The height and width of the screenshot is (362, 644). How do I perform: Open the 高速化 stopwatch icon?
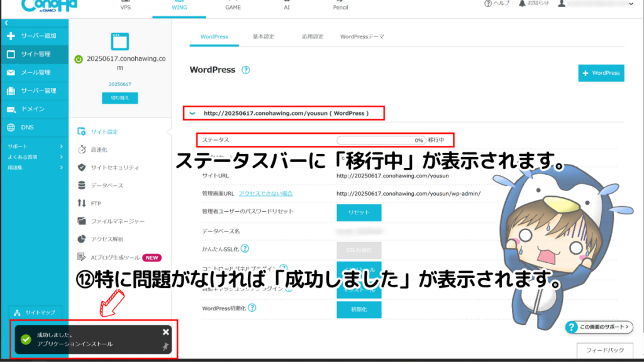point(82,150)
